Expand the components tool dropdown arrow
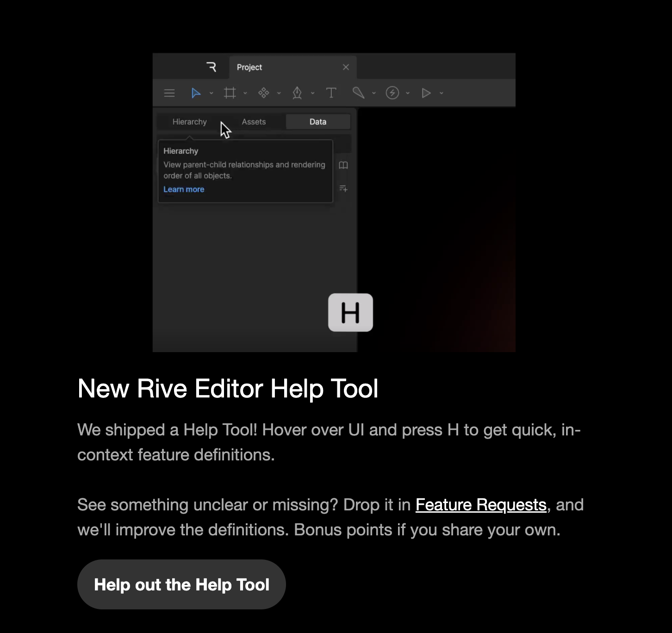Viewport: 672px width, 633px height. coord(279,93)
